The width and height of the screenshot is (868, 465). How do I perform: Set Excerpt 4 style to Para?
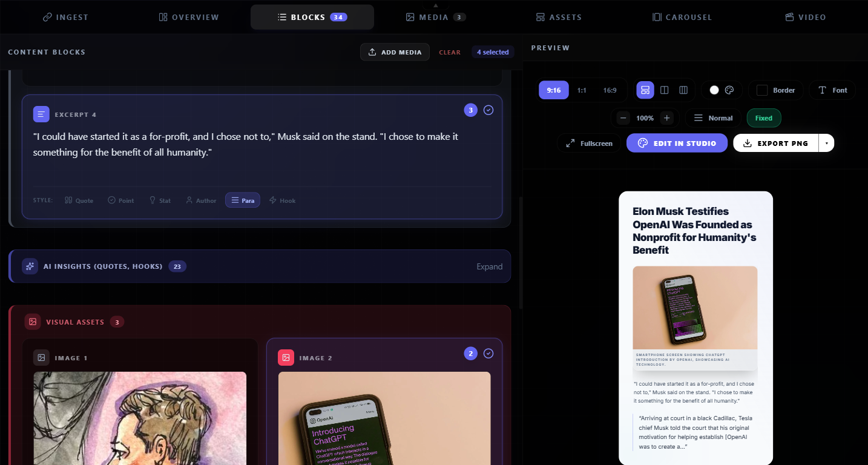click(x=243, y=200)
